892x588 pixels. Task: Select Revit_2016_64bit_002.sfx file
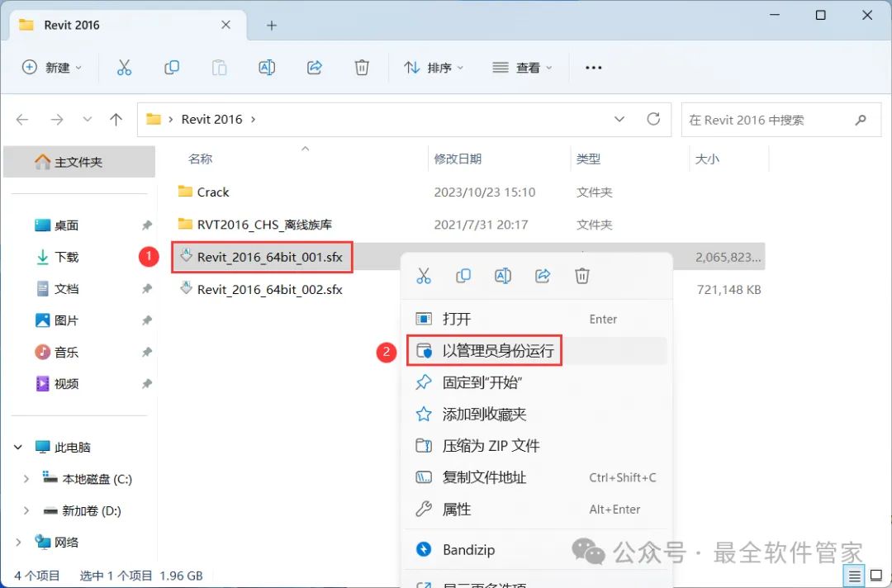(x=269, y=289)
